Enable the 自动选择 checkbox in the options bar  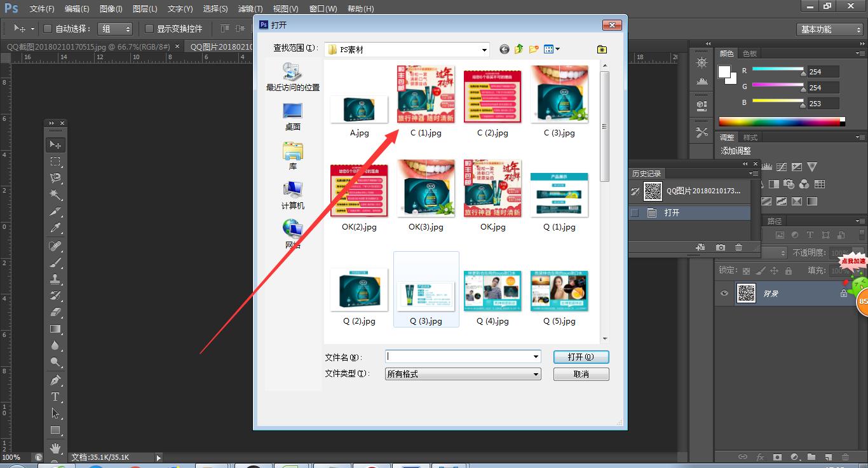click(48, 29)
